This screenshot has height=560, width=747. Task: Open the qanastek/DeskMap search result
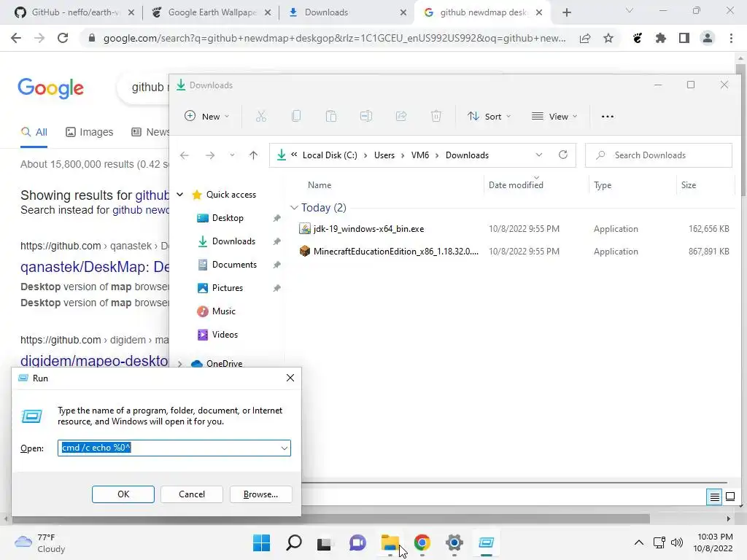[94, 267]
